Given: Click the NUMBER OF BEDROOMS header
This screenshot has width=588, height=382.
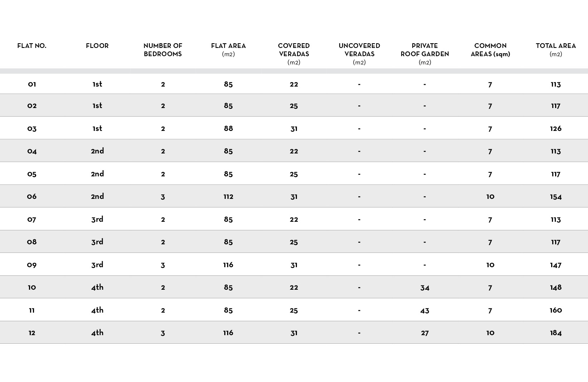Looking at the screenshot, I should 163,50.
